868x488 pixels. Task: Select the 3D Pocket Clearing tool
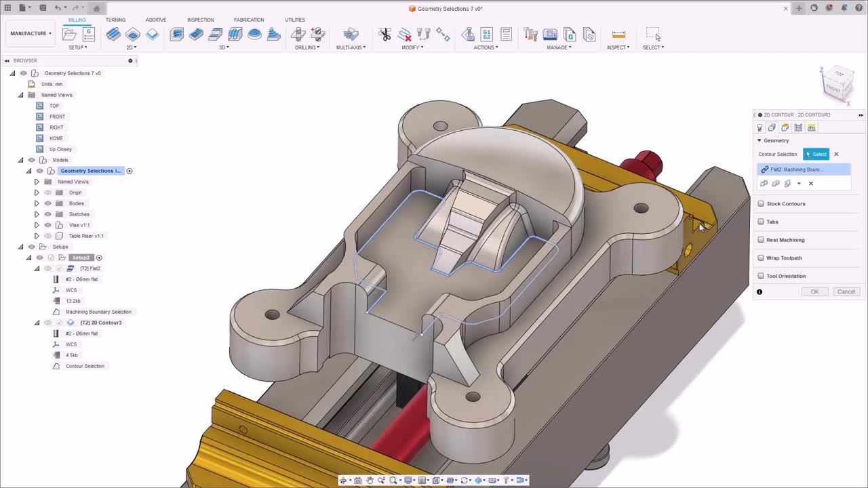tap(196, 34)
